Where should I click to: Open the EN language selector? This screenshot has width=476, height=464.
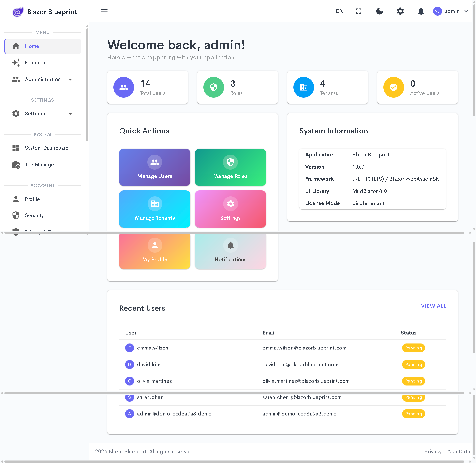click(339, 11)
